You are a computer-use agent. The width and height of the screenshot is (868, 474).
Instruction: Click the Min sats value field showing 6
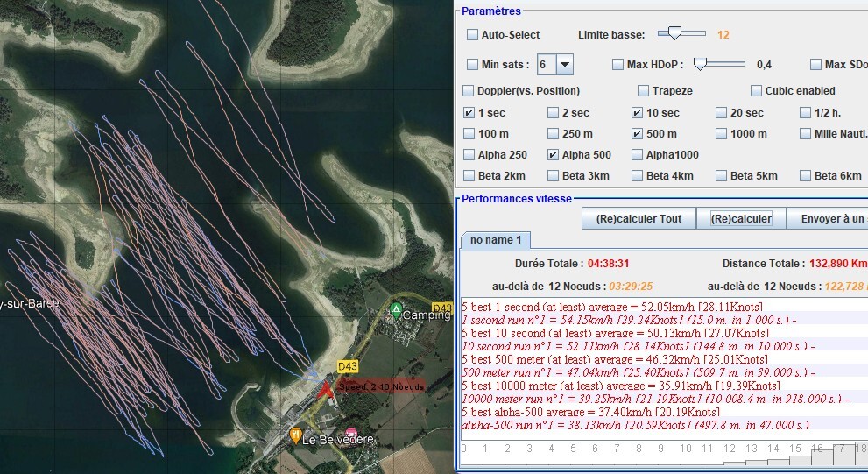tap(547, 65)
